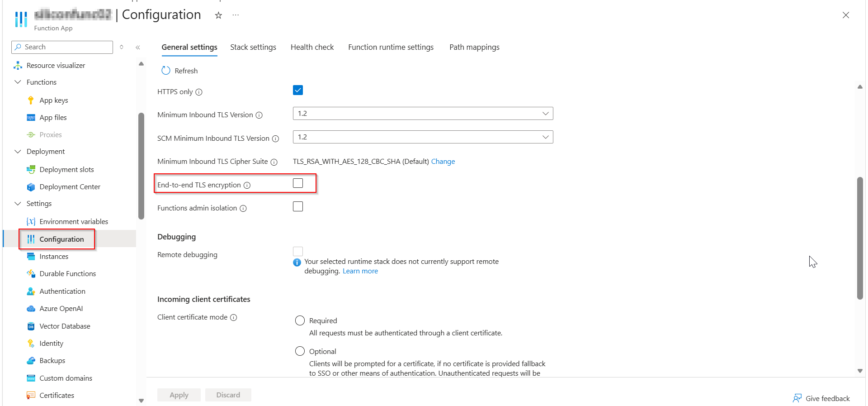Click the Custom domains icon
868x406 pixels.
coord(31,378)
